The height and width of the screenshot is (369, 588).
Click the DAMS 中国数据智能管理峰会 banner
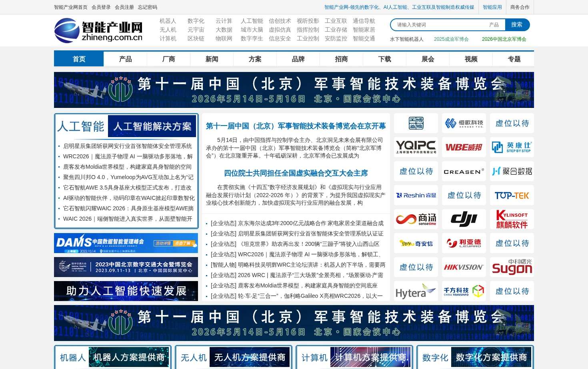pos(126,243)
